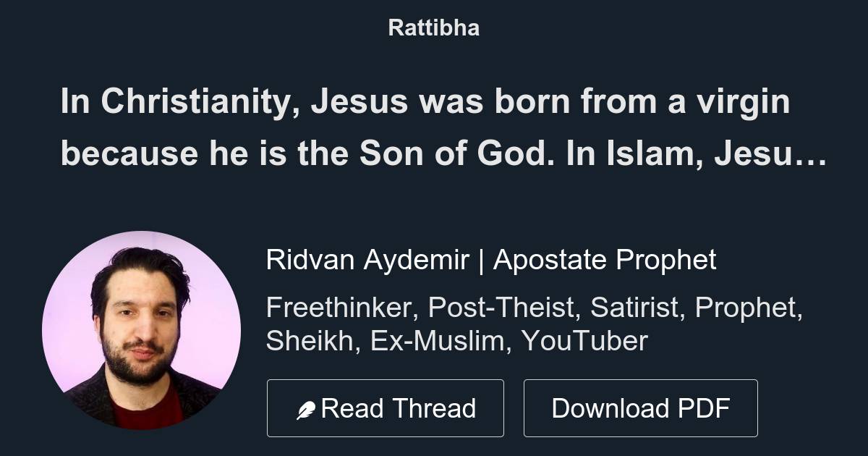Click the Rattibha logo text at top

[x=434, y=28]
